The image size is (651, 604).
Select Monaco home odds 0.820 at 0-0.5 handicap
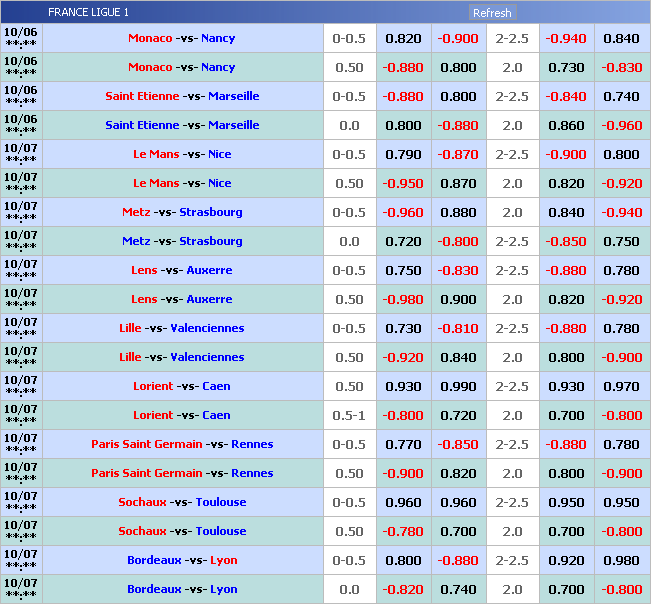pyautogui.click(x=403, y=38)
